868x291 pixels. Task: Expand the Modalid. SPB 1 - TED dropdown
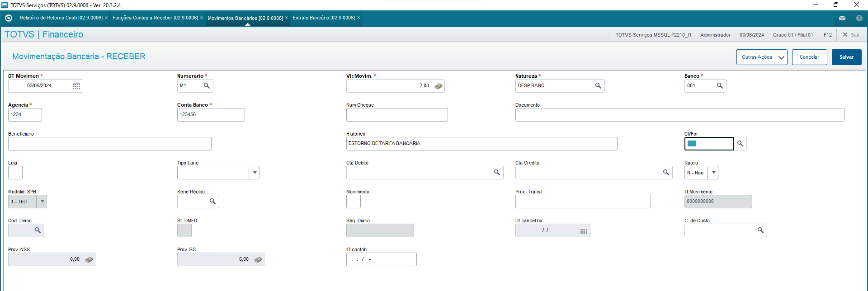[42, 202]
